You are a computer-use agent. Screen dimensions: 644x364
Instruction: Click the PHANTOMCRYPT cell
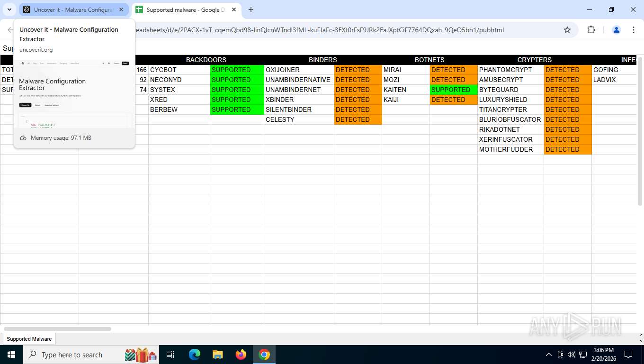[x=510, y=70]
